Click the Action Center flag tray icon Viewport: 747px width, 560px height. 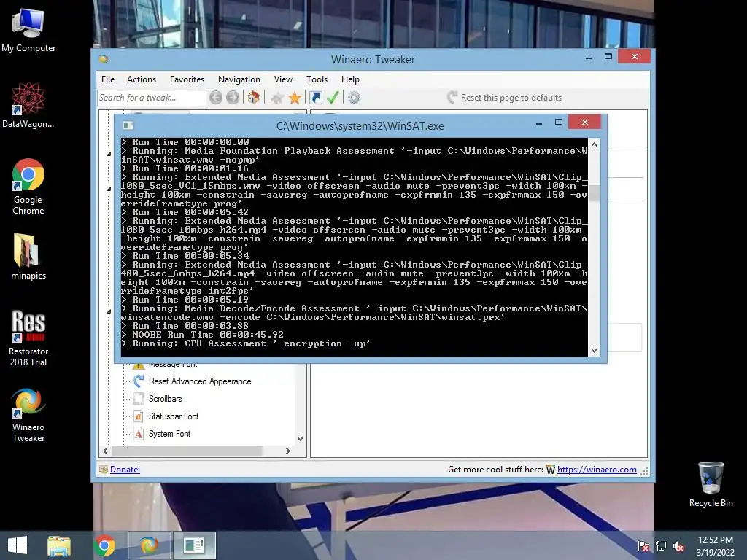643,546
